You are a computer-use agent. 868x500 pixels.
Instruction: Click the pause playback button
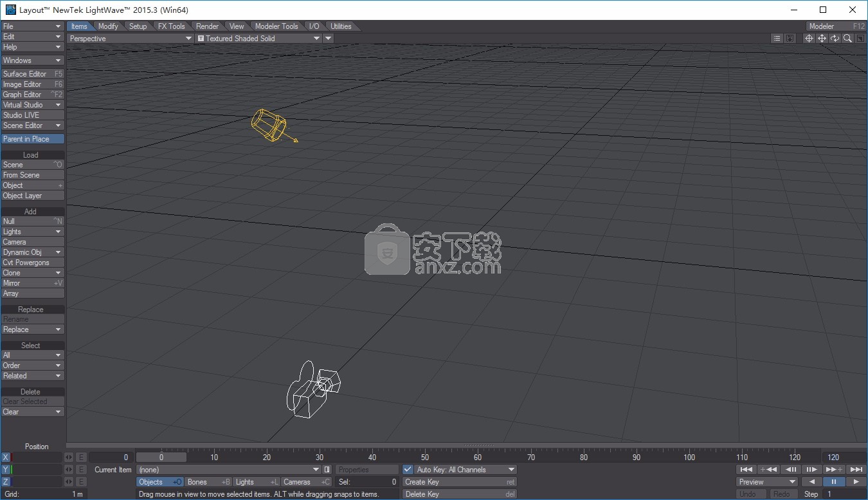click(x=834, y=481)
